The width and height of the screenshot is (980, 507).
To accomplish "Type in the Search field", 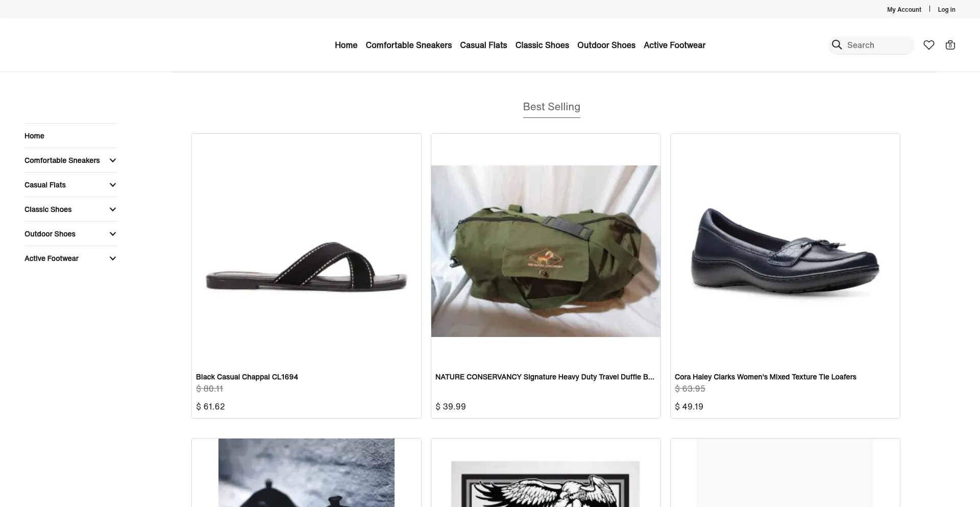I will coord(878,45).
